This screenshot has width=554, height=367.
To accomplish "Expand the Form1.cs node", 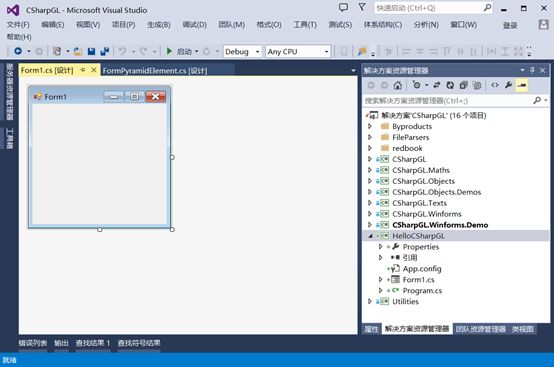I will point(380,279).
